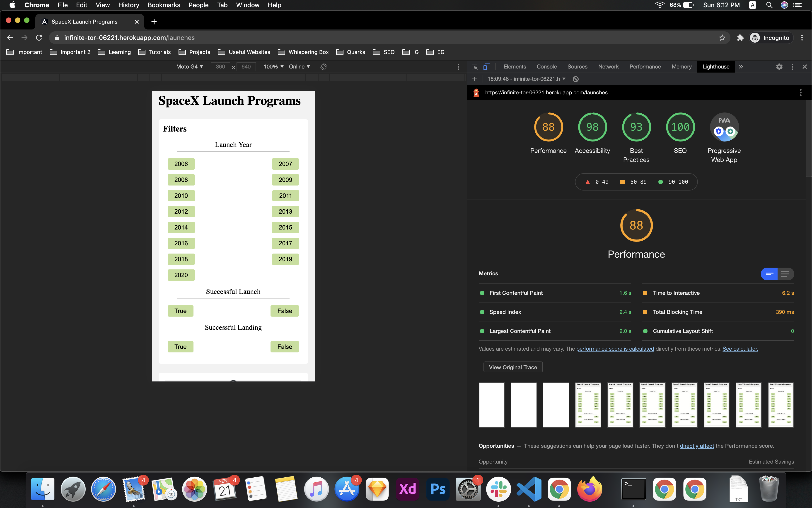Screen dimensions: 812x508
Task: Start a new Lighthouse audit with plus icon
Action: point(474,79)
